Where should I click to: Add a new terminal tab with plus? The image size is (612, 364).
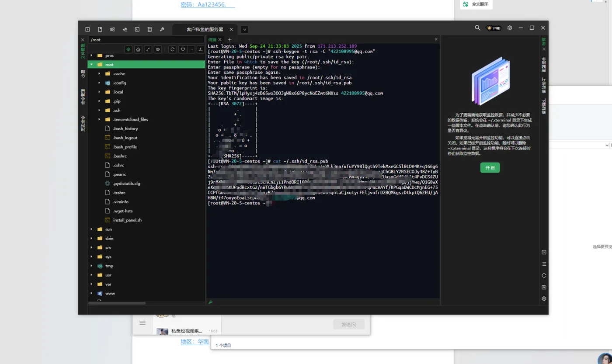(x=229, y=40)
